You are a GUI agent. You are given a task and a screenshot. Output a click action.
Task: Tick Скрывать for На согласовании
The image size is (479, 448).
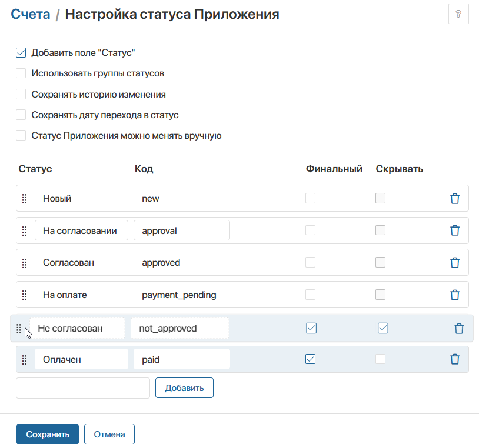(380, 230)
